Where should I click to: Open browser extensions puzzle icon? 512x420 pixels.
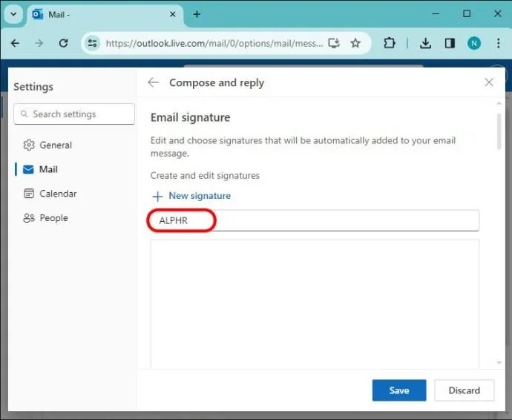390,43
